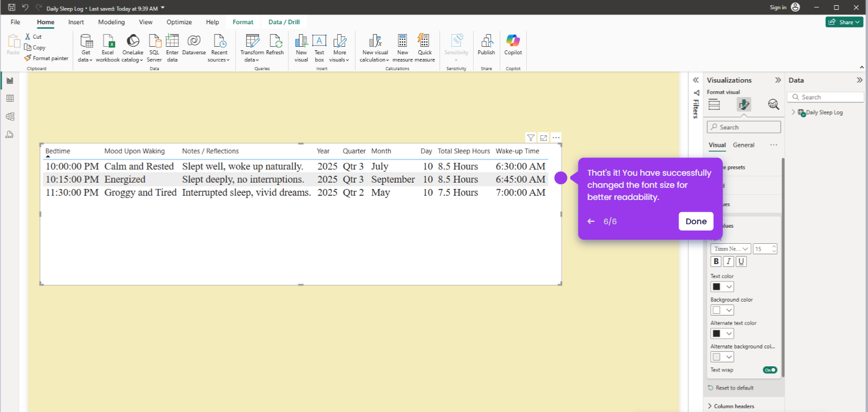Launch Copilot from the ribbon
Image resolution: width=868 pixels, height=412 pixels.
coord(513,46)
